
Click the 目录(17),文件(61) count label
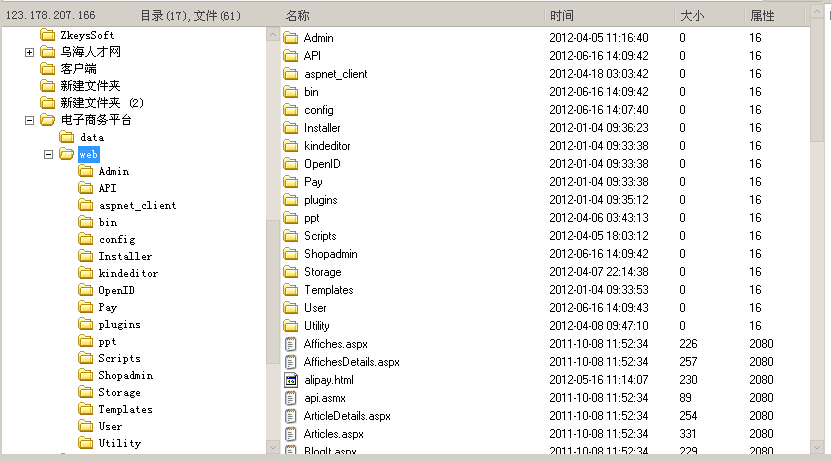(190, 16)
